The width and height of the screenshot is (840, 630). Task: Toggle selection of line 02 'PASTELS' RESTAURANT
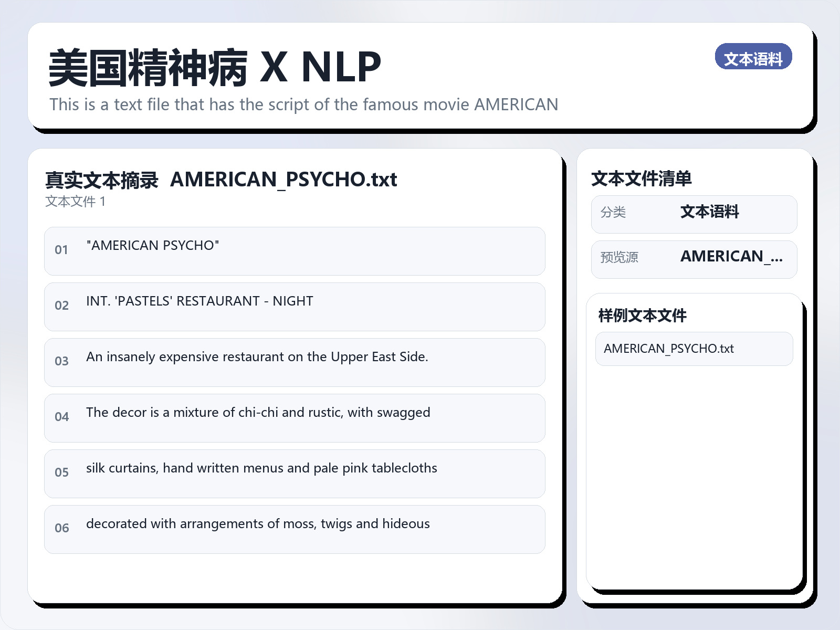tap(294, 307)
